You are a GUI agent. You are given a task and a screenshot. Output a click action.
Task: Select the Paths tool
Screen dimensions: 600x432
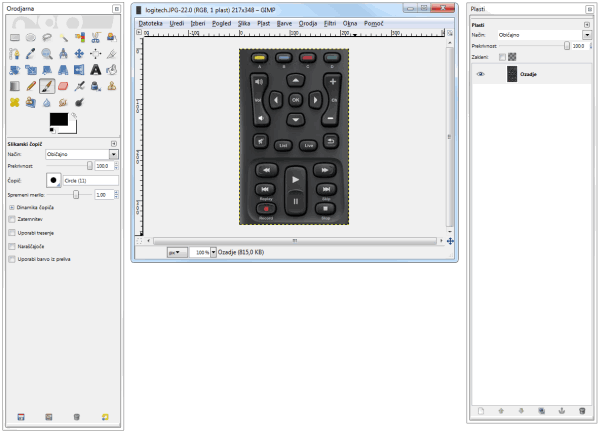(x=15, y=54)
